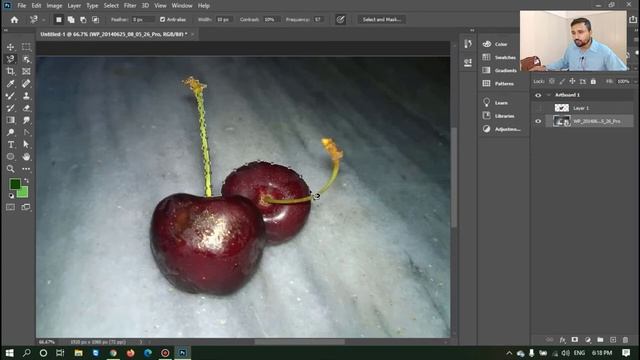Choose Add to Selection mode
Image resolution: width=640 pixels, height=360 pixels.
(71, 20)
